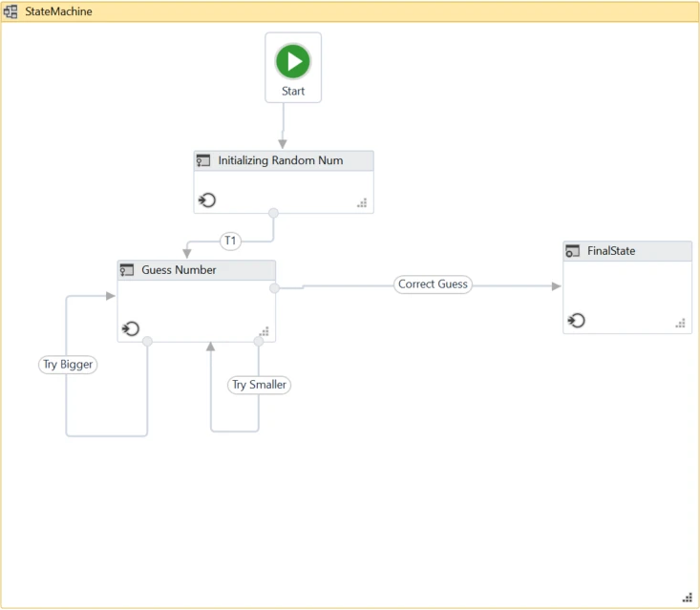Click the final state icon beside FinalState
Image resolution: width=700 pixels, height=610 pixels.
[x=572, y=251]
